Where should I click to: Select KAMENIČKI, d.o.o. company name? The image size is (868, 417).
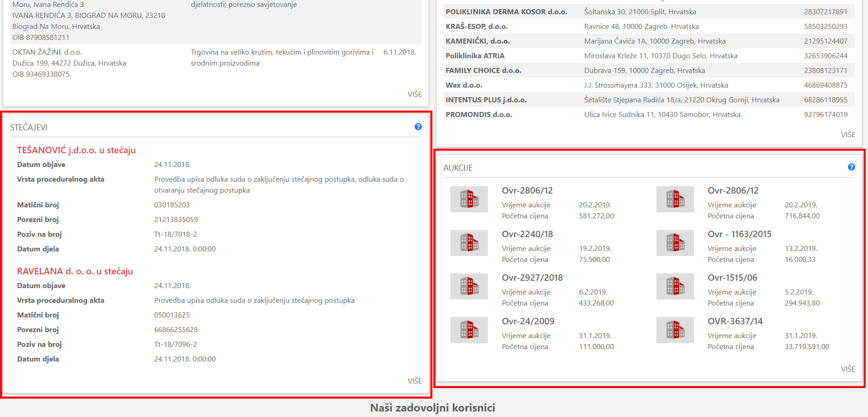pyautogui.click(x=477, y=41)
